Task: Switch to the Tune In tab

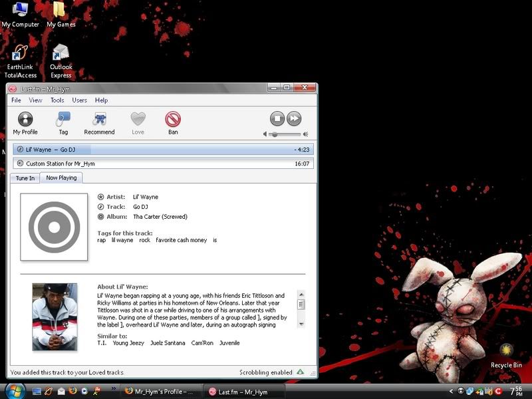Action: tap(25, 178)
